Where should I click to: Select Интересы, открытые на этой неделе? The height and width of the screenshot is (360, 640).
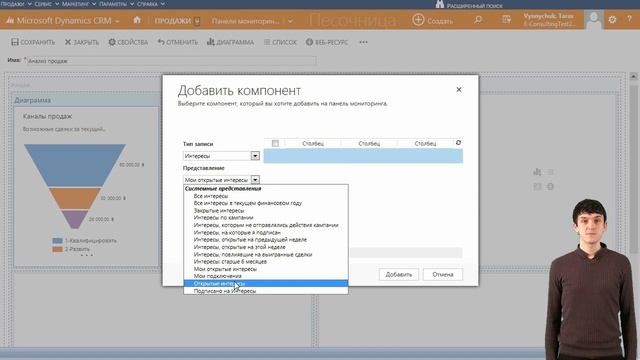coord(240,247)
